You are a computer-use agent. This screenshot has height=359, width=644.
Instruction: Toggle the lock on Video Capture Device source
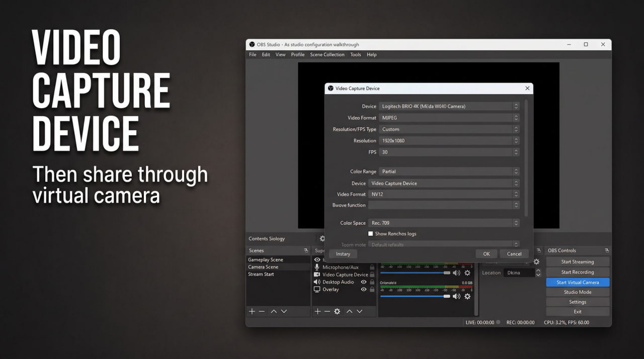tap(372, 275)
